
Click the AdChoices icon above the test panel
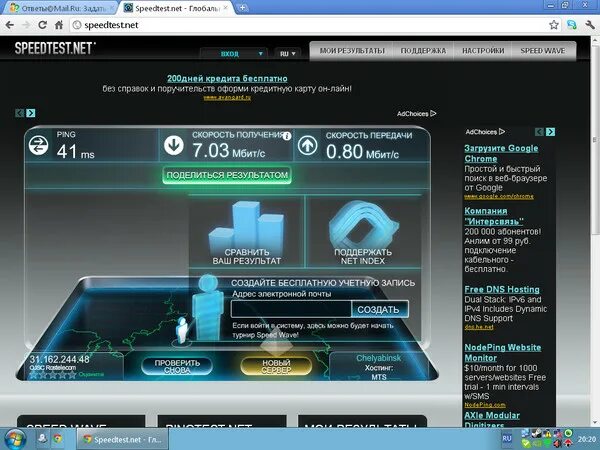tap(433, 114)
